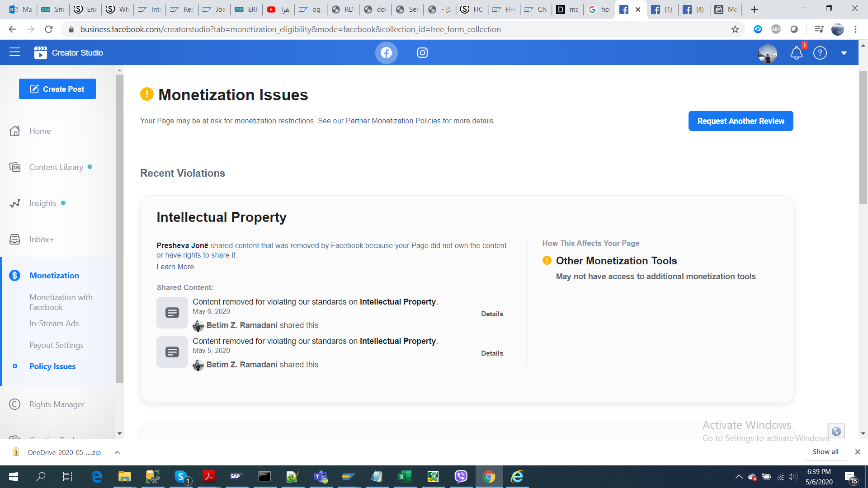Click the Rights Manager copyright icon

(x=14, y=404)
